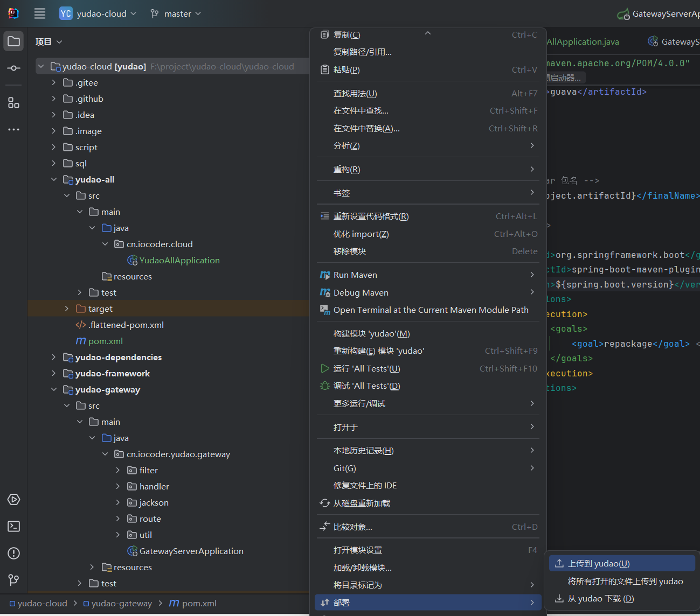This screenshot has width=700, height=616.
Task: Click yudao-gateway breadcrumb in status bar
Action: click(x=117, y=604)
